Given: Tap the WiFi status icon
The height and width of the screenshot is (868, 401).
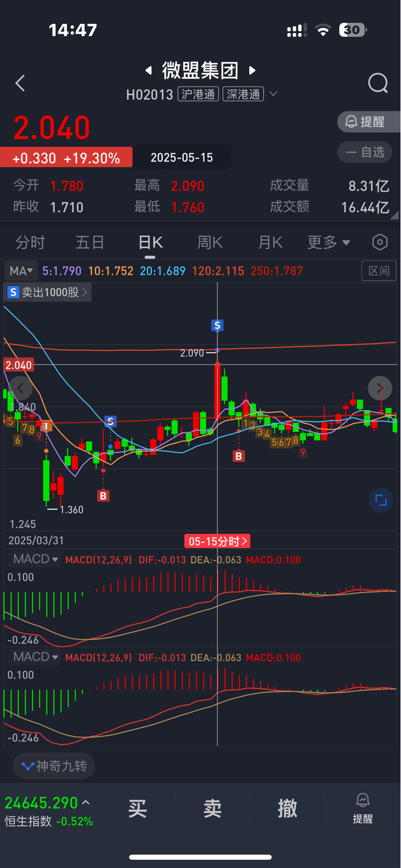Looking at the screenshot, I should click(323, 30).
